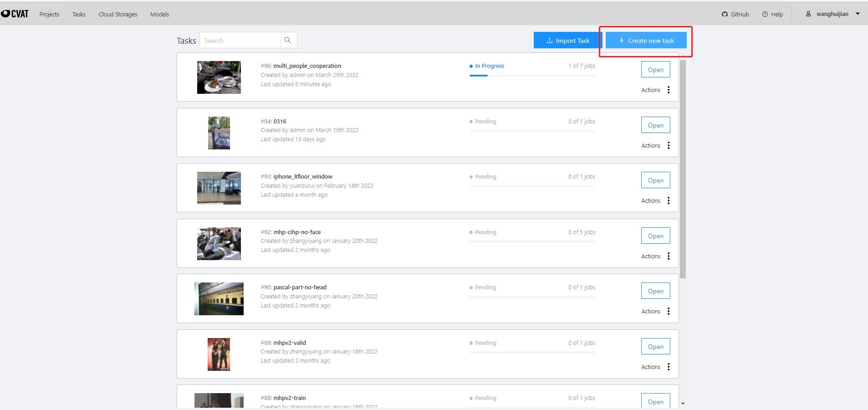Click the task list scrollbar
This screenshot has width=868, height=410.
(683, 169)
